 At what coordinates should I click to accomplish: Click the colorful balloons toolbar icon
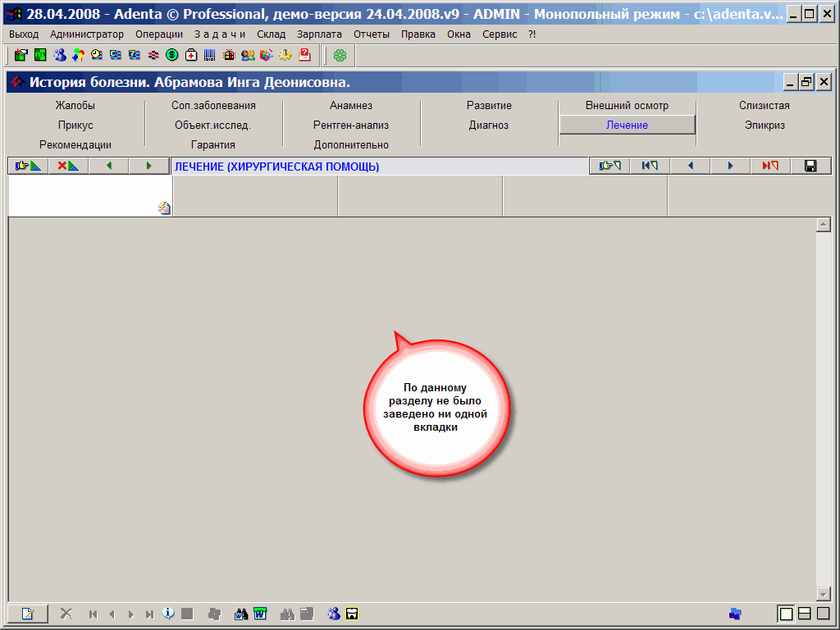tap(78, 55)
